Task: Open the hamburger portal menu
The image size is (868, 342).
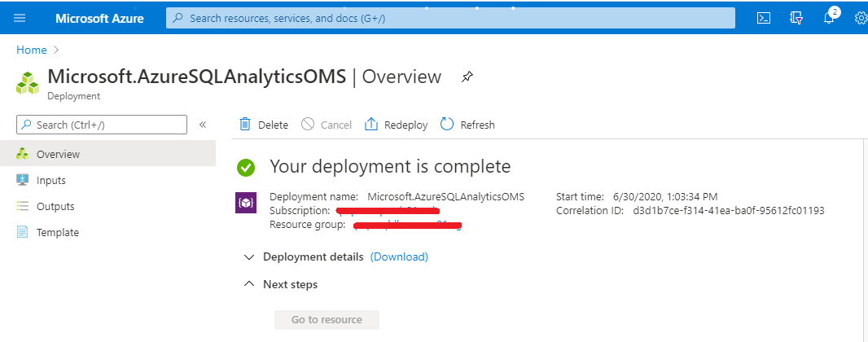Action: click(x=20, y=18)
